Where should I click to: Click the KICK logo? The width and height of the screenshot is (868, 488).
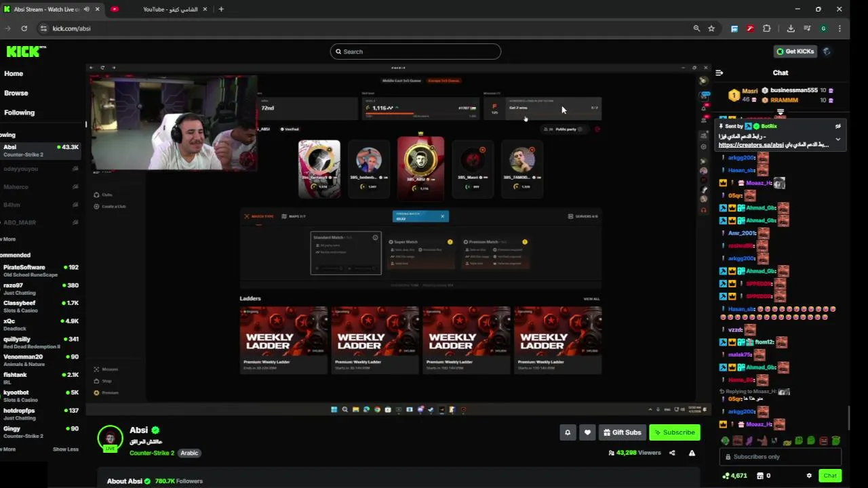click(x=26, y=52)
